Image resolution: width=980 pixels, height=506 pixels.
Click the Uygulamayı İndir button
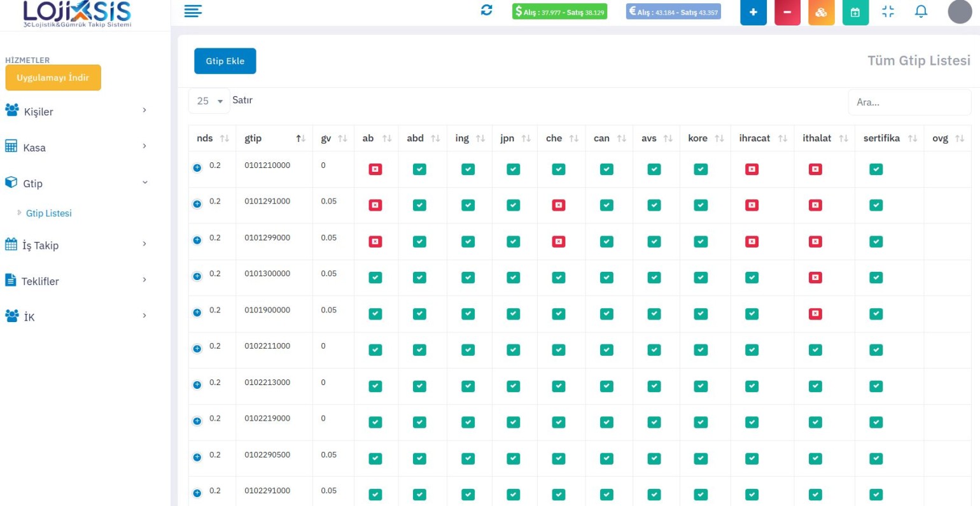[x=53, y=78]
